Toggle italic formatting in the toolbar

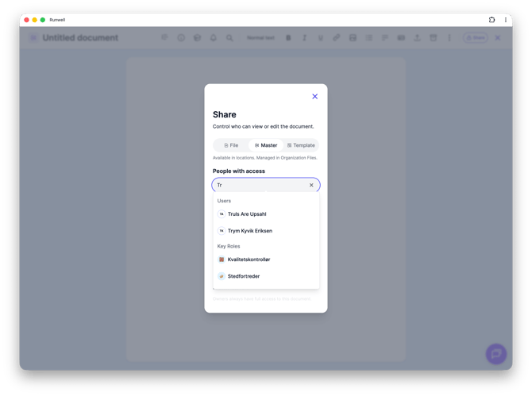pos(304,37)
